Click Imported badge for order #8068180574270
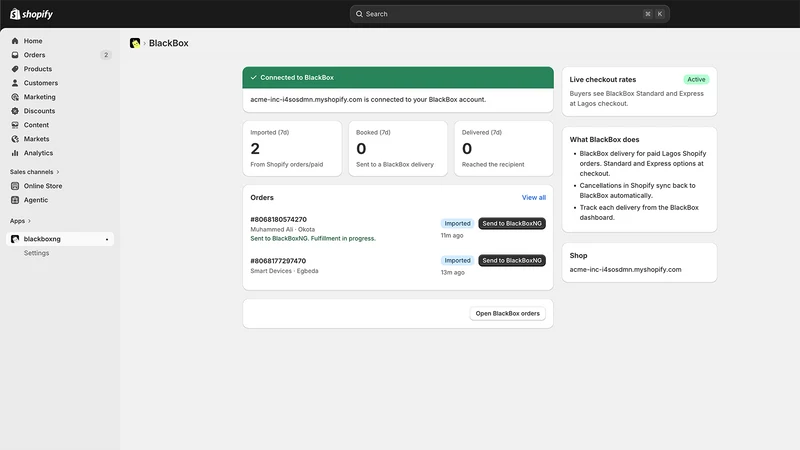The width and height of the screenshot is (800, 450). pos(457,223)
